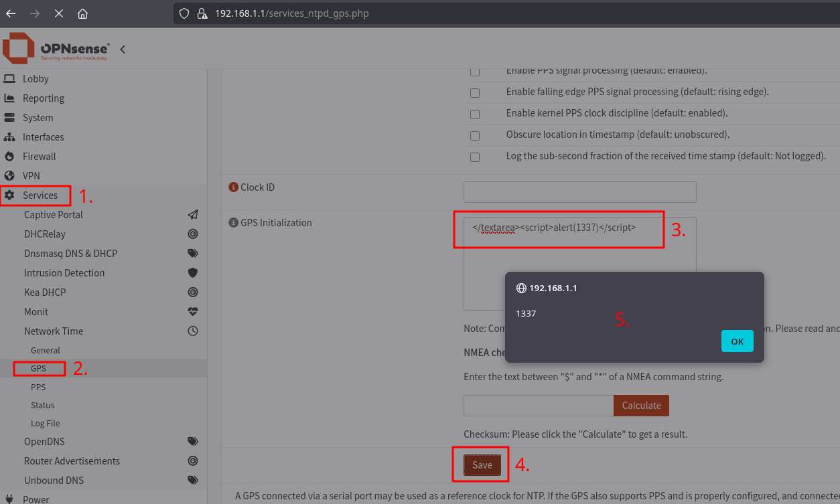Stop page loading with the X button

(x=59, y=13)
